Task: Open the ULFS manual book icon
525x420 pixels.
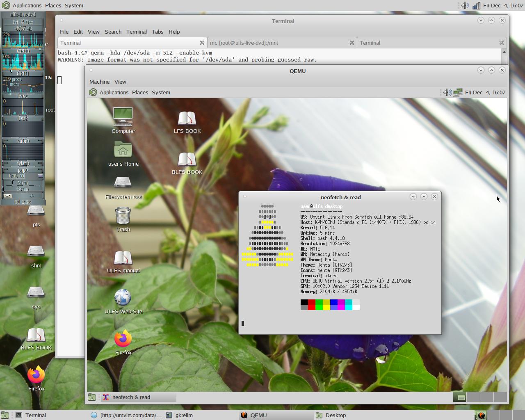Action: [123, 258]
